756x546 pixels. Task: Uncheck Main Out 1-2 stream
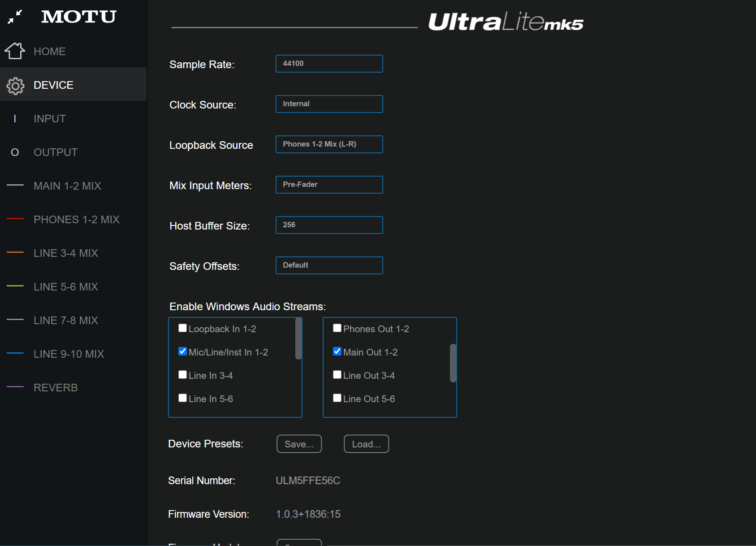coord(337,351)
